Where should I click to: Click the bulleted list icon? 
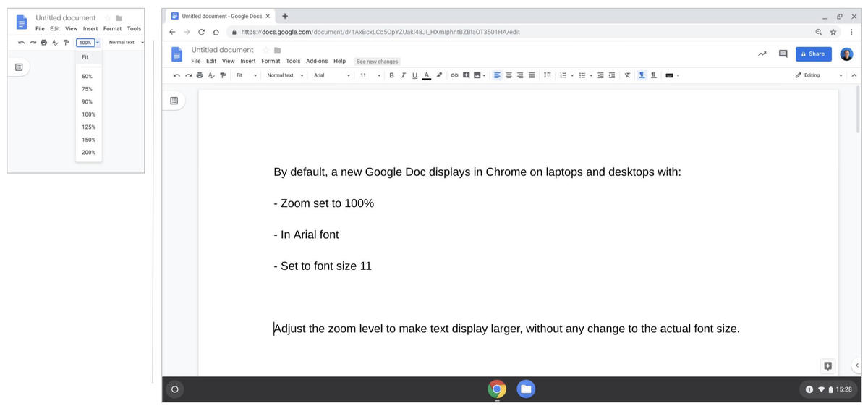point(582,75)
